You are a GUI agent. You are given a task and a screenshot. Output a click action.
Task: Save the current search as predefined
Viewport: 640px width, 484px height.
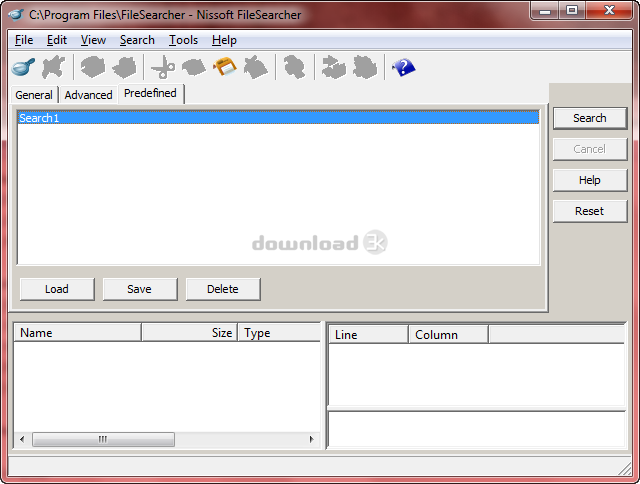point(140,289)
